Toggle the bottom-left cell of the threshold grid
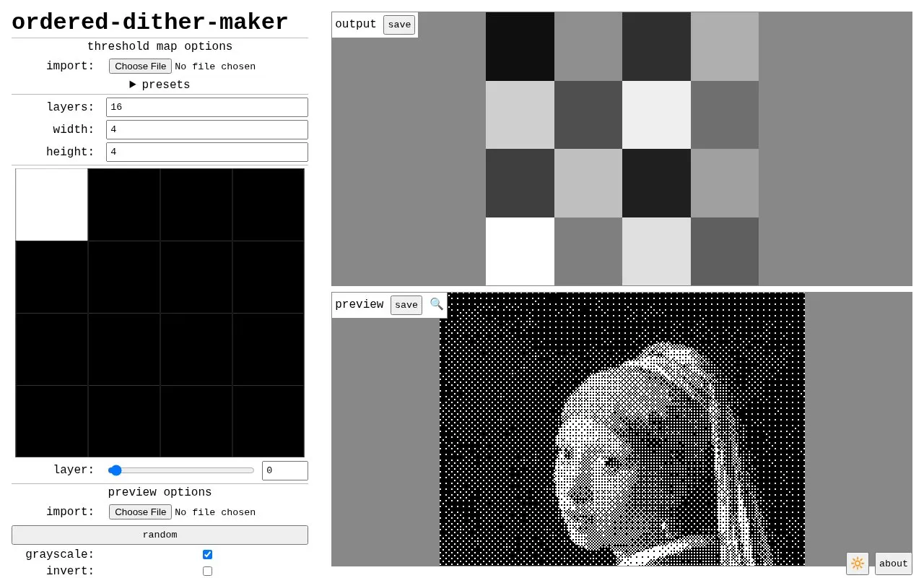Screen dimensions: 924x578 click(x=52, y=422)
